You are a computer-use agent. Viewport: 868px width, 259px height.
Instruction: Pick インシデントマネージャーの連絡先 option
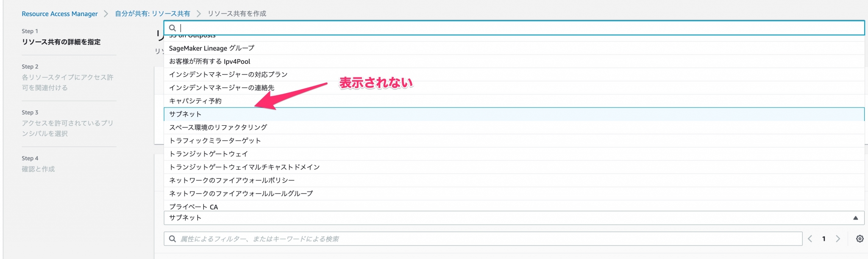tap(514, 88)
